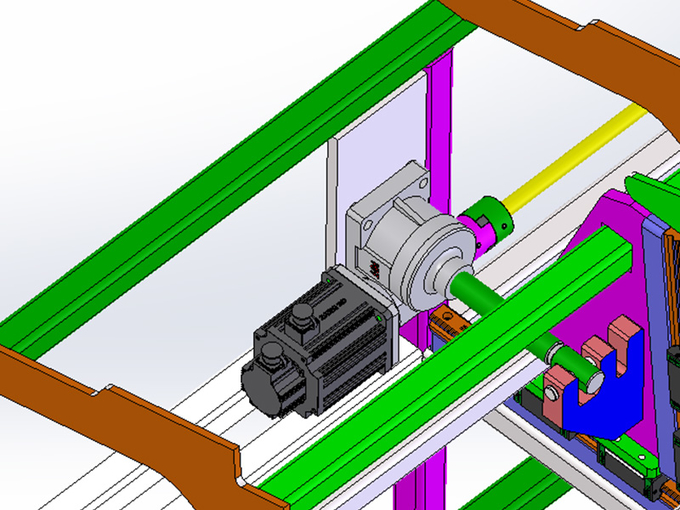Select the magenta coupling hub

pos(471,234)
